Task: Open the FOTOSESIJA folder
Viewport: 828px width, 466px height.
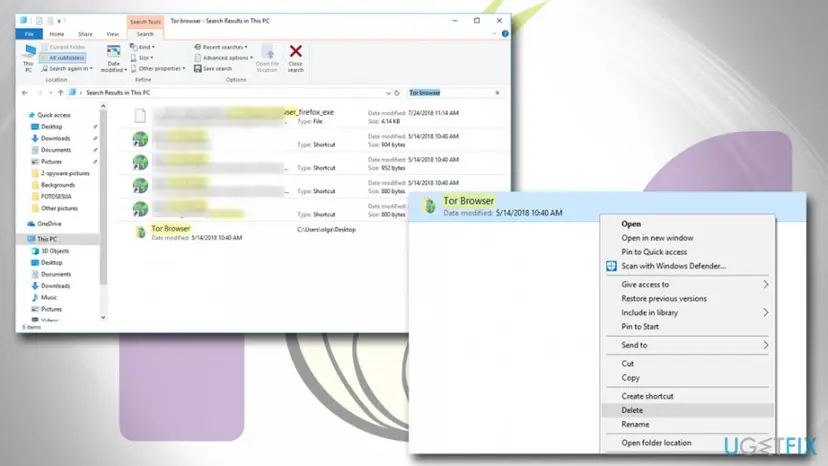Action: click(56, 197)
